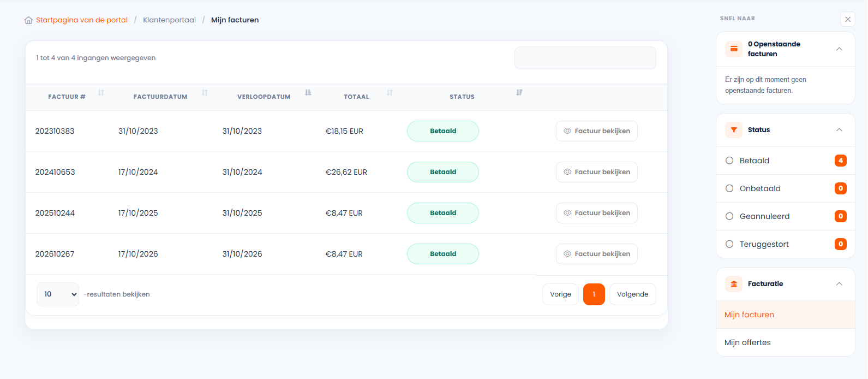
Task: Sort by Totaal column arrows
Action: [390, 93]
